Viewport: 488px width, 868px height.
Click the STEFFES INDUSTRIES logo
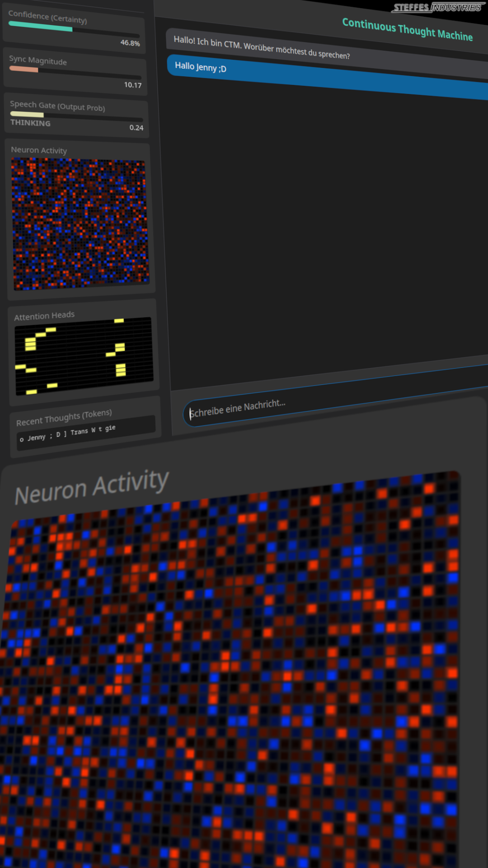tap(437, 8)
